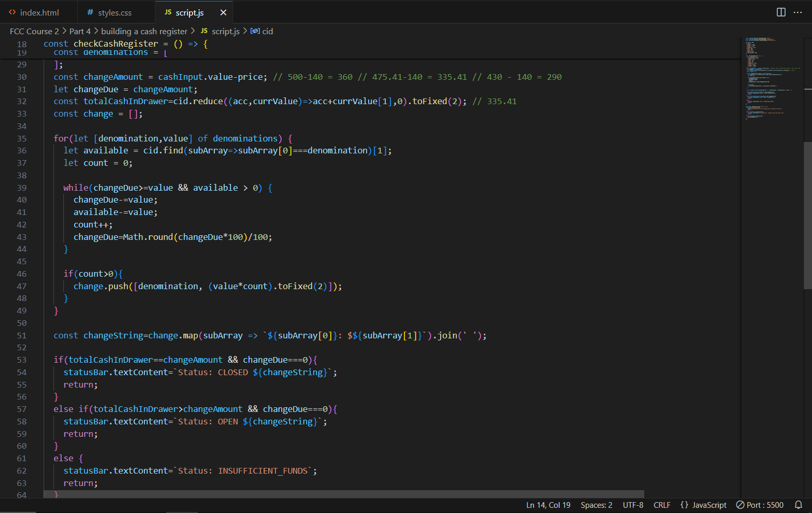This screenshot has height=513, width=812.
Task: Select encoding by clicking UTF-8
Action: coord(633,505)
